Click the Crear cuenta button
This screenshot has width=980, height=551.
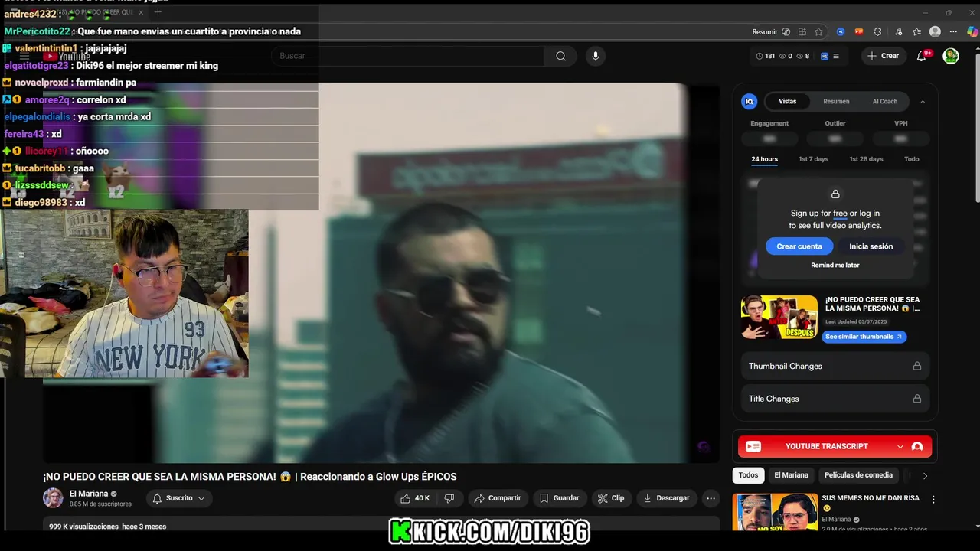tap(799, 246)
